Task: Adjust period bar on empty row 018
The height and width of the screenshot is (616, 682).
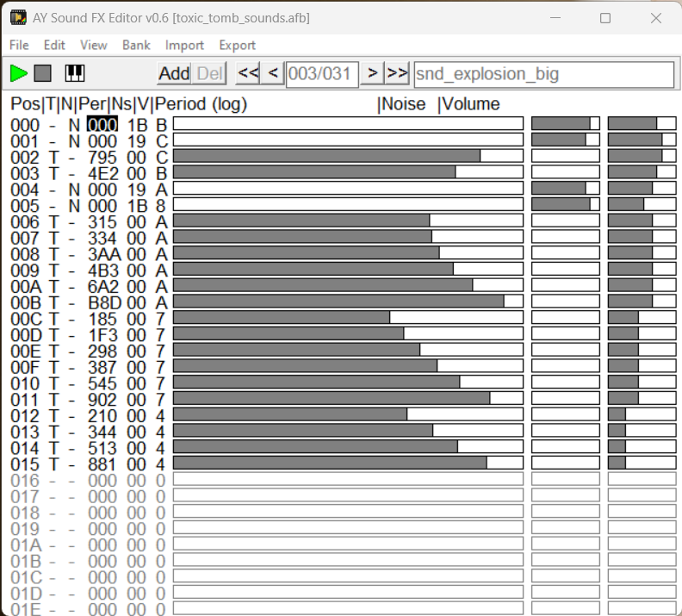Action: (349, 511)
